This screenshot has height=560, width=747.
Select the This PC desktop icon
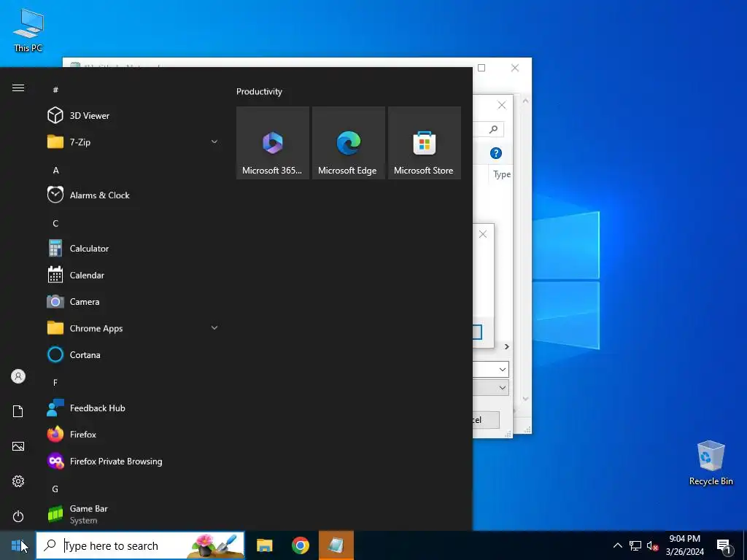(28, 31)
